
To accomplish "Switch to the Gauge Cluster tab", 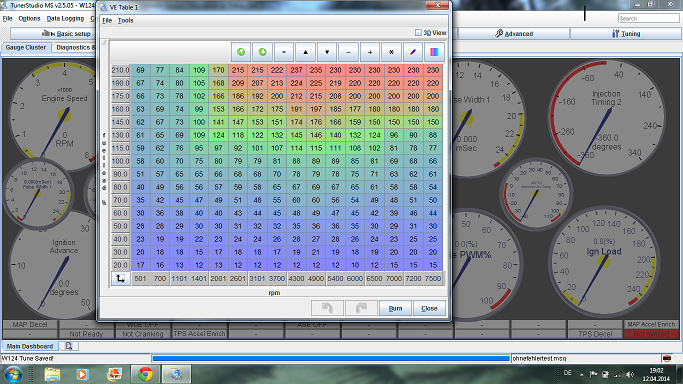I will (x=26, y=47).
